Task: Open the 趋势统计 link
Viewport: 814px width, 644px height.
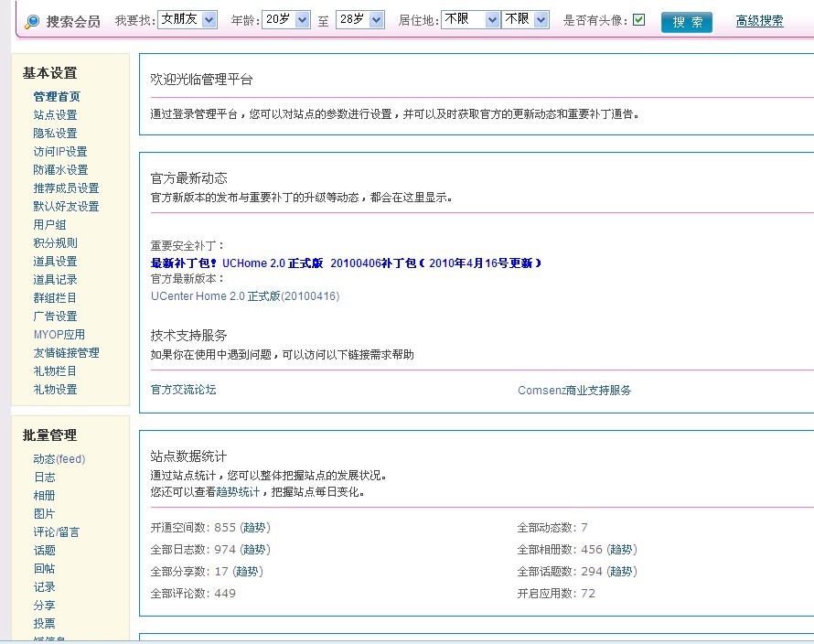Action: (x=237, y=492)
